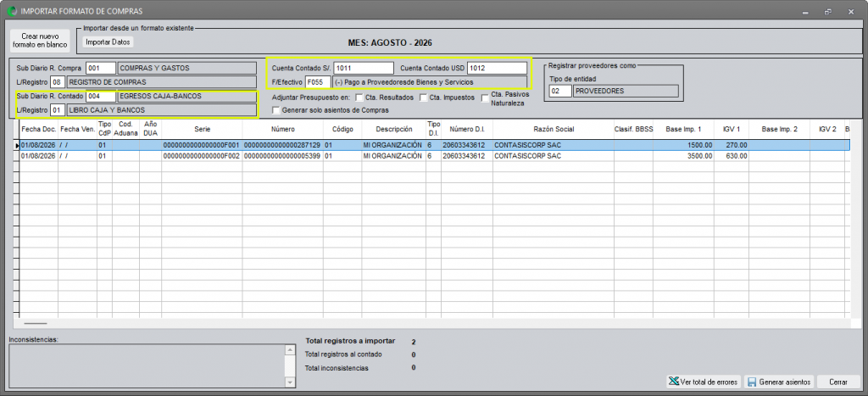Click the EGRESOS CAJA-BANCOS description box

tap(187, 97)
